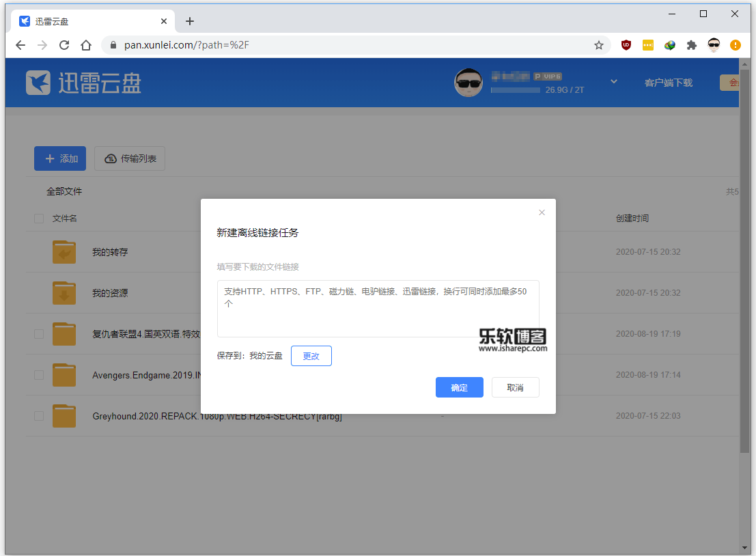Click the 复仇者联盟4 folder icon

[64, 334]
